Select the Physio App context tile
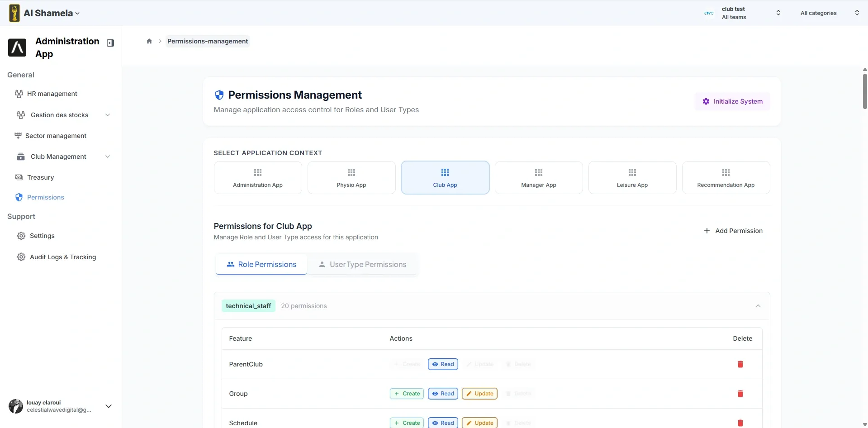868x428 pixels. coord(351,177)
